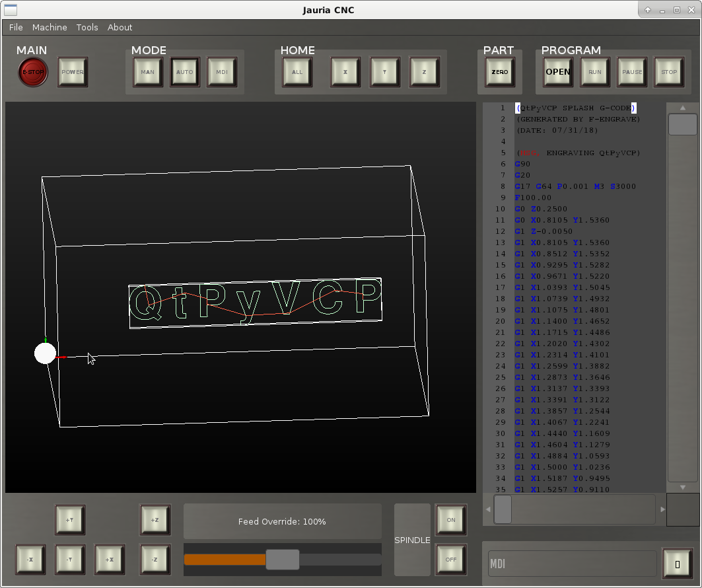Image resolution: width=702 pixels, height=588 pixels.
Task: Select the G90 code line
Action: 522,164
